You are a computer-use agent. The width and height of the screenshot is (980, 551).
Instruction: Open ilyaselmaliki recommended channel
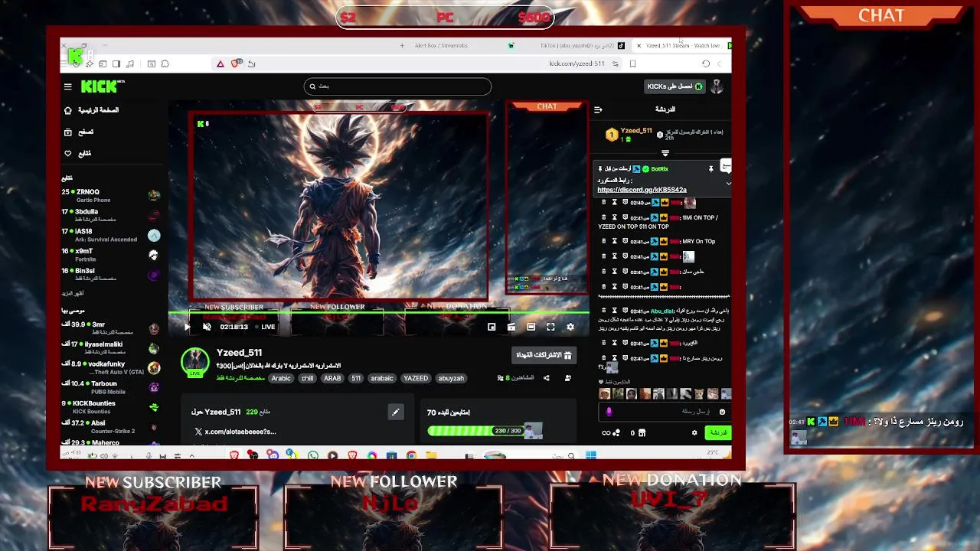point(112,347)
